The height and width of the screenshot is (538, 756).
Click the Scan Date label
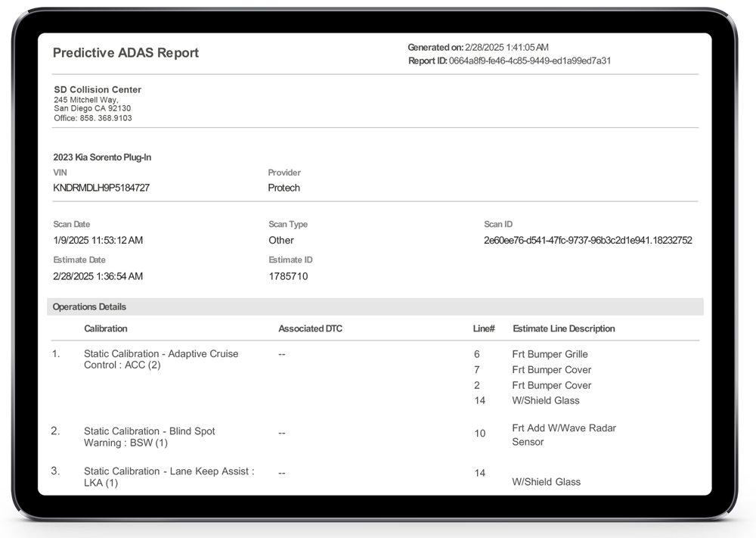pos(71,224)
